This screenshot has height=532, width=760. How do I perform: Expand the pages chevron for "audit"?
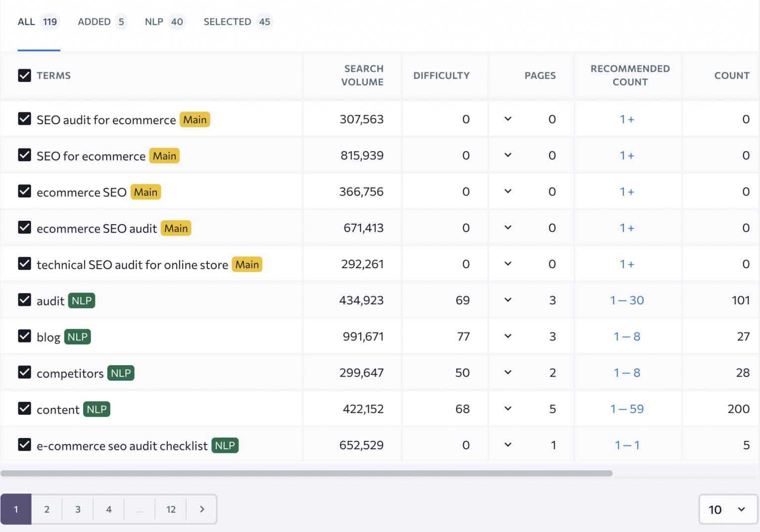pos(507,300)
